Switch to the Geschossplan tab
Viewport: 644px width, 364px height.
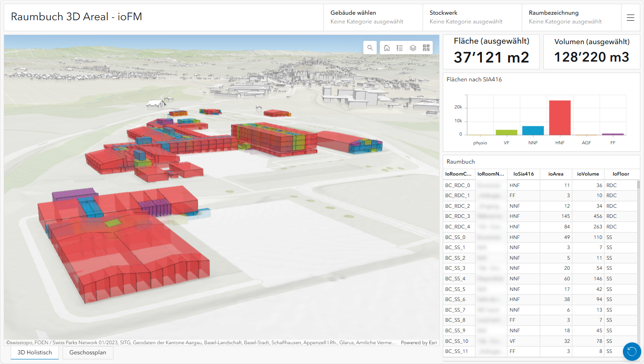(x=88, y=353)
